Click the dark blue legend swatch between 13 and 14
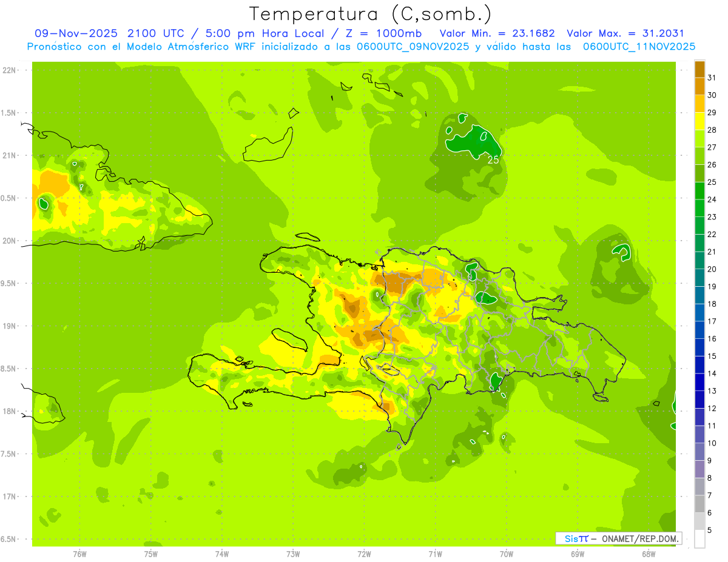The width and height of the screenshot is (728, 562). coord(699,383)
